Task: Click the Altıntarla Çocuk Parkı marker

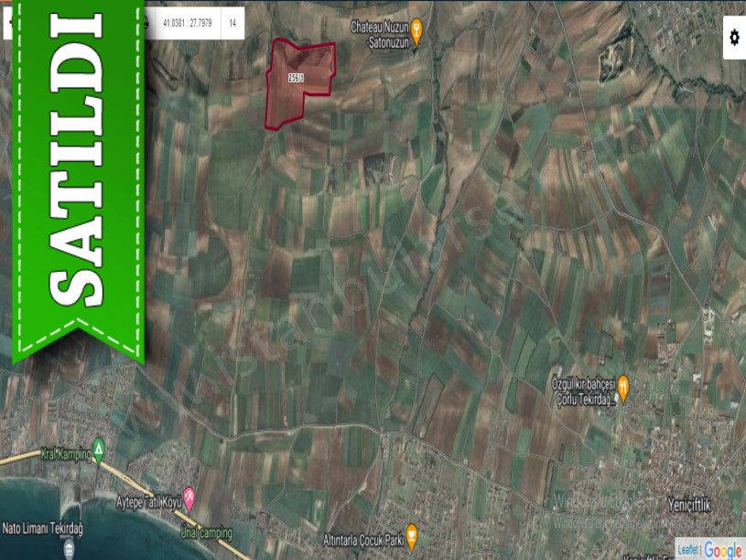Action: pyautogui.click(x=412, y=535)
